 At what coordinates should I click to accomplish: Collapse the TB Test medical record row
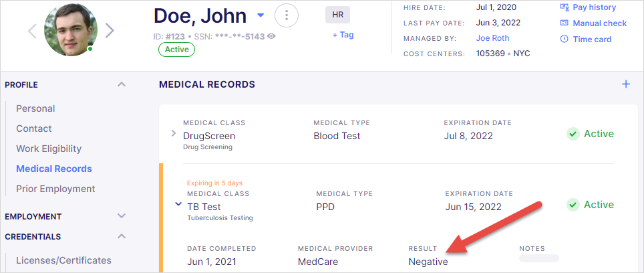point(178,204)
